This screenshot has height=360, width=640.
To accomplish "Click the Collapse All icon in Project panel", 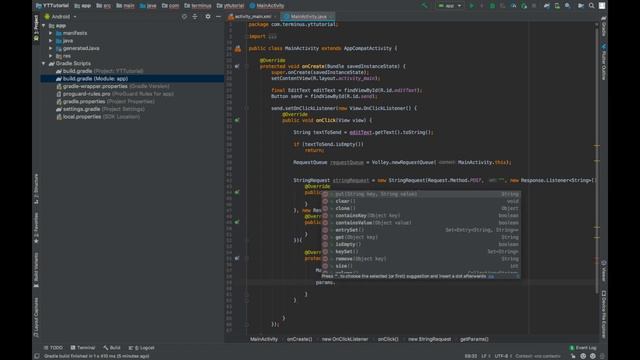I will click(195, 16).
